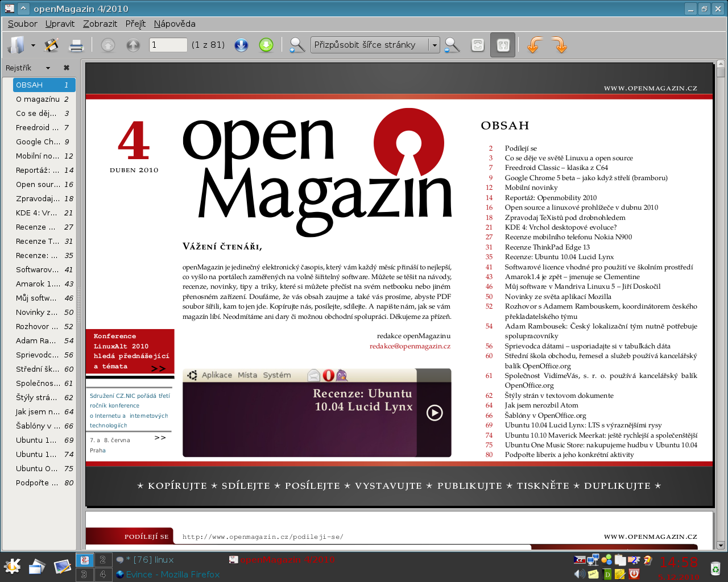Open 'Jak jsem nerozbil Atom' contents entry
The width and height of the screenshot is (728, 582).
pyautogui.click(x=541, y=405)
